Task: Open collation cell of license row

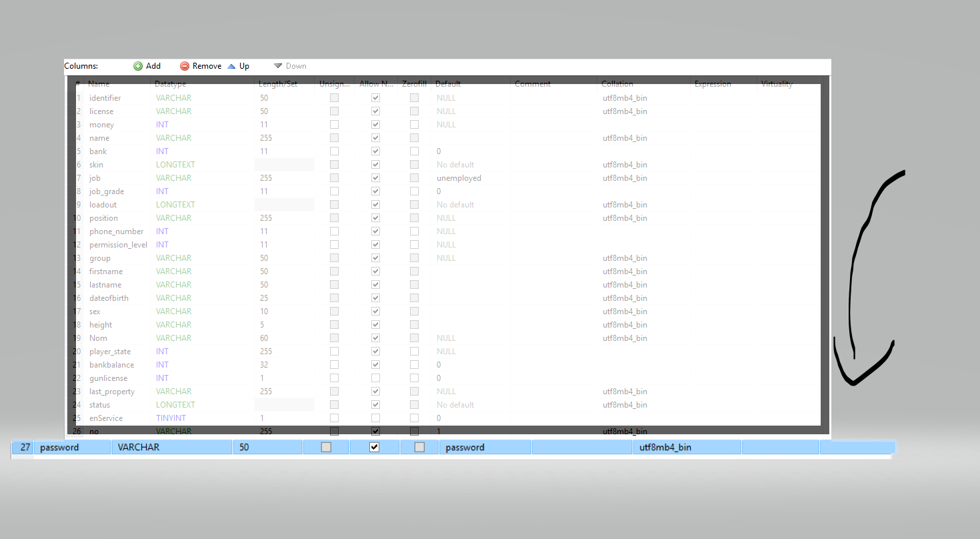Action: [x=643, y=111]
